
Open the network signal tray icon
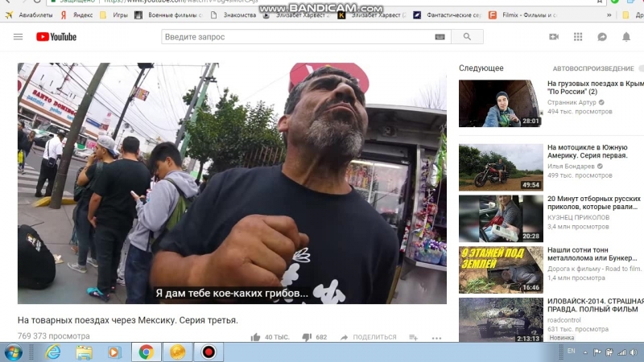[621, 352]
